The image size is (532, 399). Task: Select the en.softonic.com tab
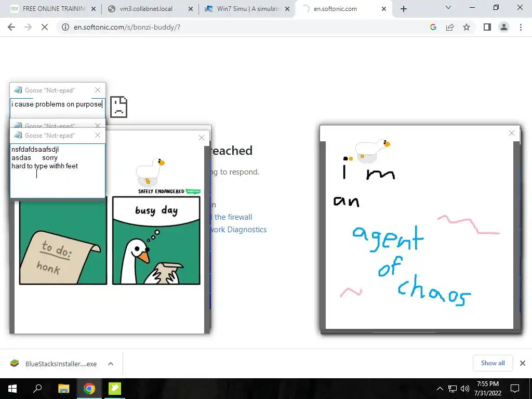343,9
